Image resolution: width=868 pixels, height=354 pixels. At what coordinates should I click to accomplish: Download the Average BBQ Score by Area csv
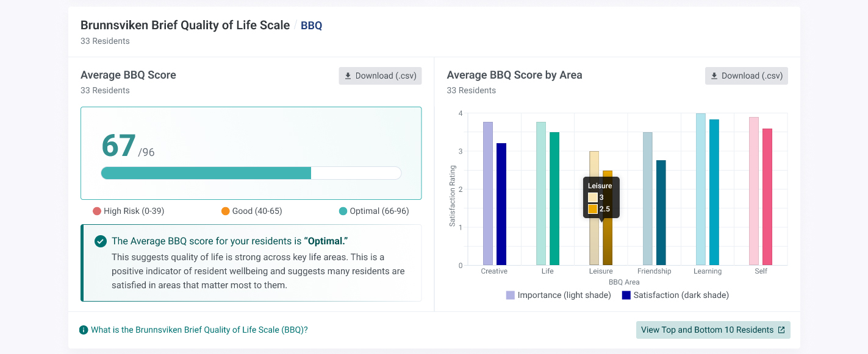click(747, 76)
